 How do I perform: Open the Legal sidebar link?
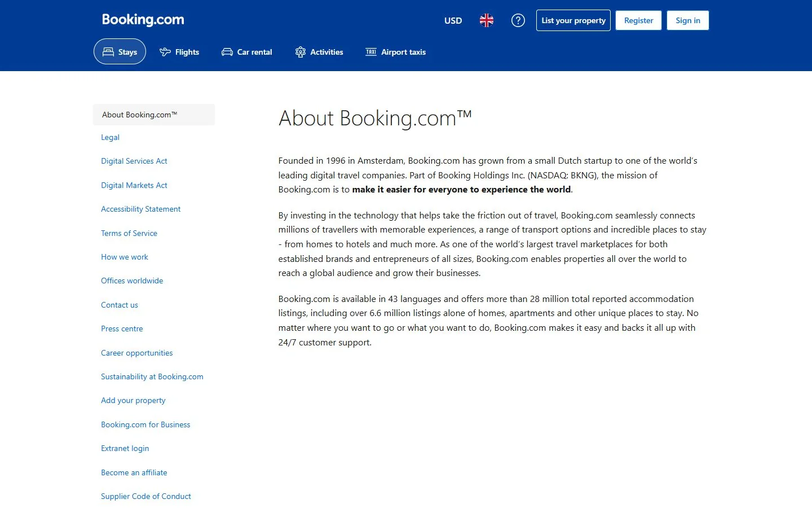tap(111, 137)
